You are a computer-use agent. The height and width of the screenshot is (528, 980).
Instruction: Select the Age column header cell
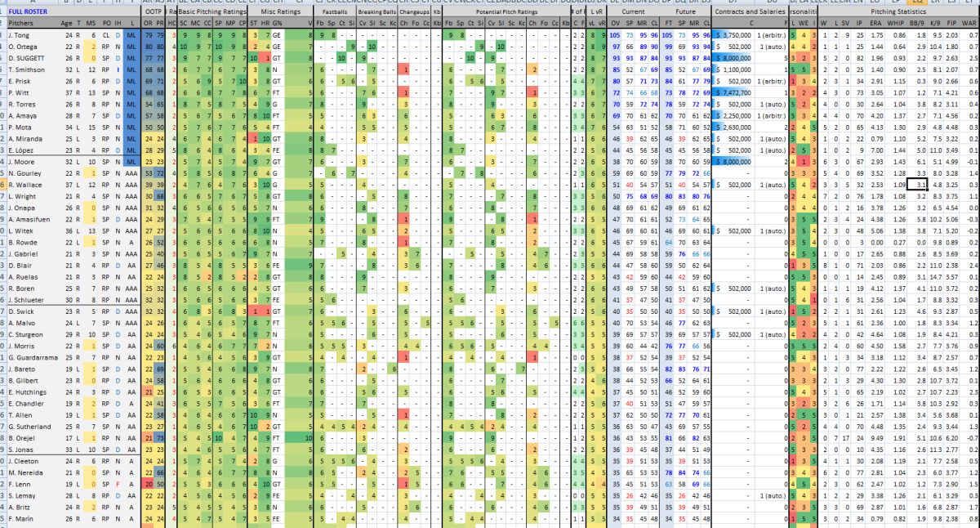pos(66,24)
